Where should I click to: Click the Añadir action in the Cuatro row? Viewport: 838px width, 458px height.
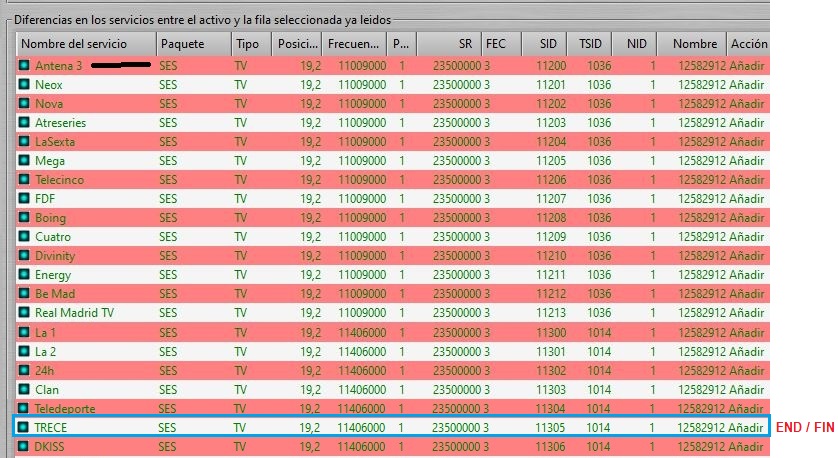coord(747,237)
